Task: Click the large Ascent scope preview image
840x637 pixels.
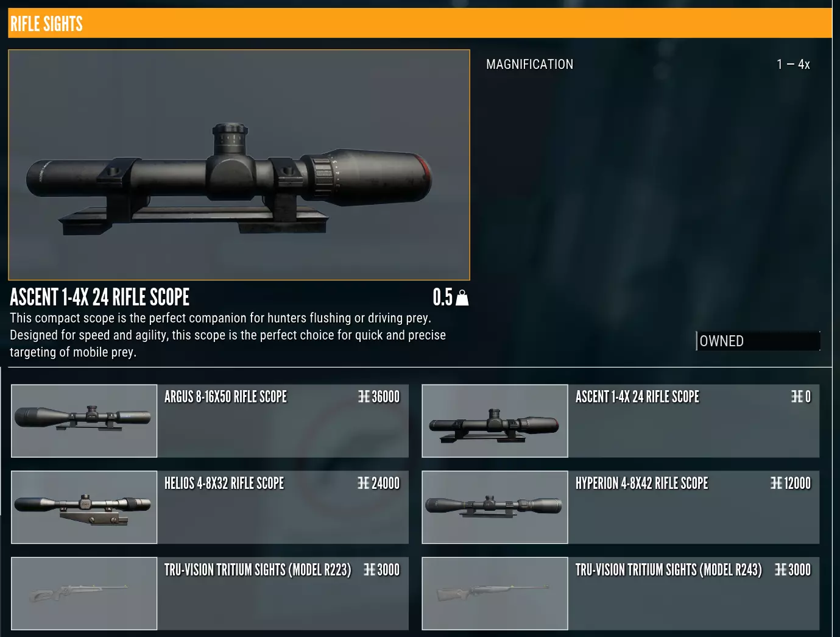Action: coord(239,165)
